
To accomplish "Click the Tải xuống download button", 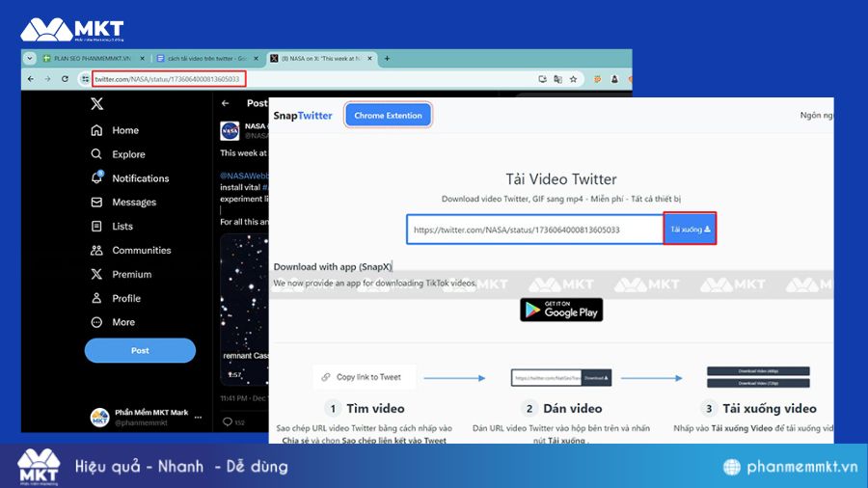I will click(x=690, y=230).
